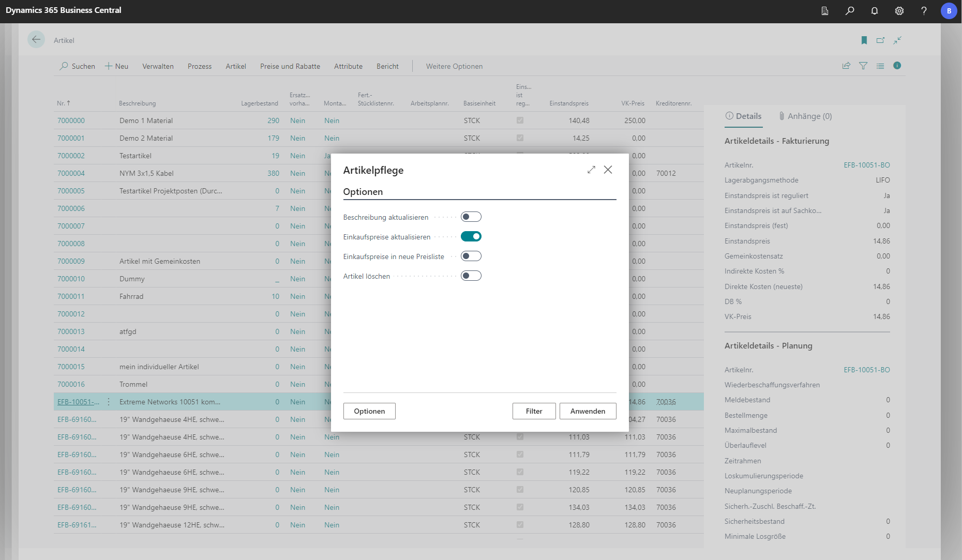This screenshot has height=560, width=962.
Task: Click the Filter button in dialog
Action: 534,411
